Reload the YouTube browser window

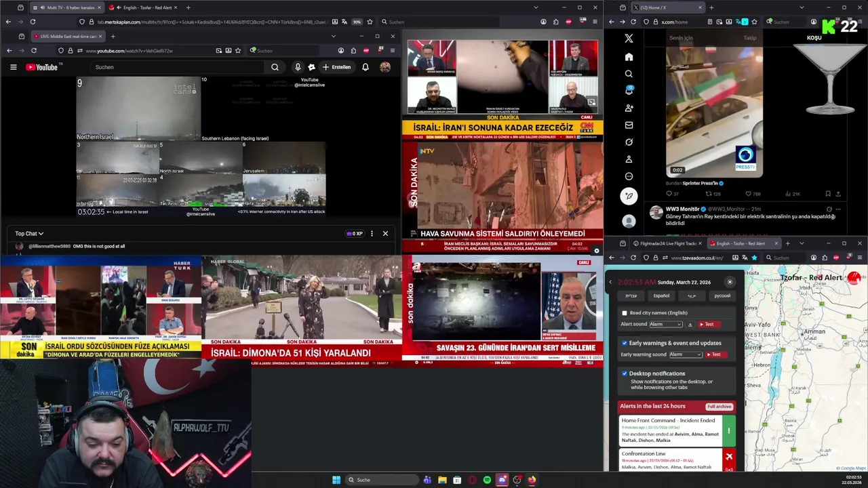click(x=34, y=51)
